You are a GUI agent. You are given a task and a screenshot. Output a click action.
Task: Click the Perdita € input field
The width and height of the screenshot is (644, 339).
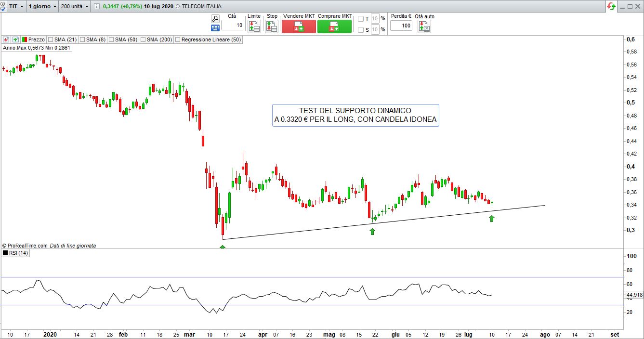tap(401, 26)
